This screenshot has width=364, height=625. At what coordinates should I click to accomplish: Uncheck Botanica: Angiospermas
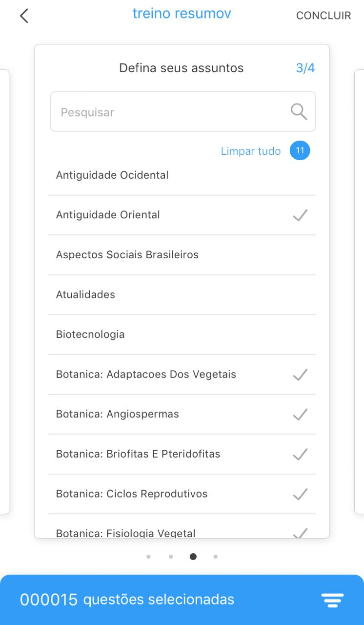(x=300, y=414)
